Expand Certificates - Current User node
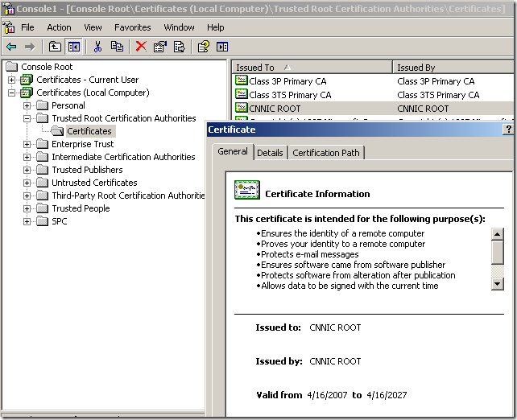Image resolution: width=517 pixels, height=420 pixels. pos(11,80)
